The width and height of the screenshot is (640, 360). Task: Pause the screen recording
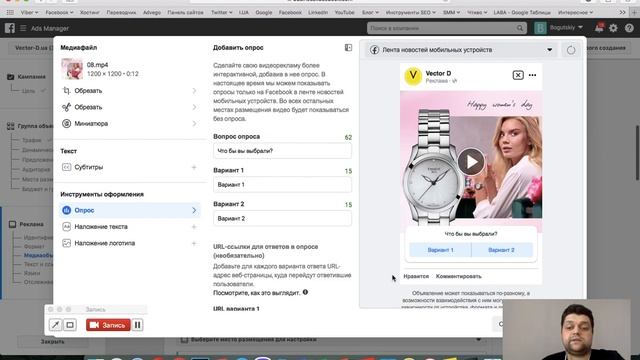(x=138, y=325)
